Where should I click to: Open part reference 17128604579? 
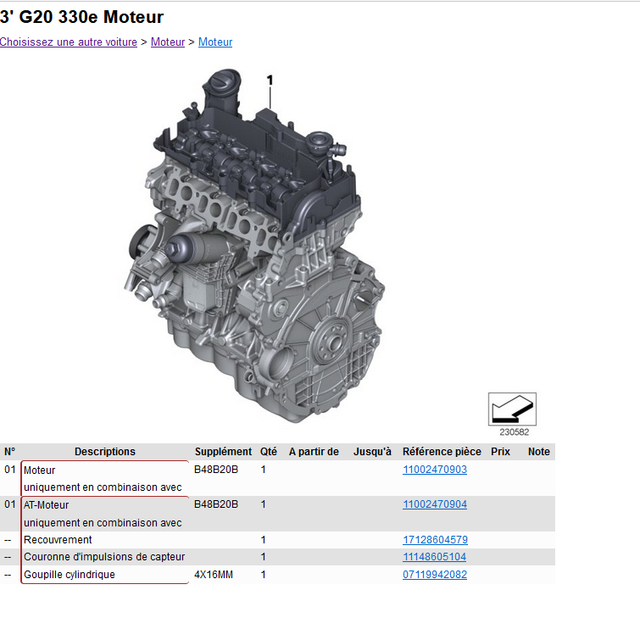tap(435, 540)
